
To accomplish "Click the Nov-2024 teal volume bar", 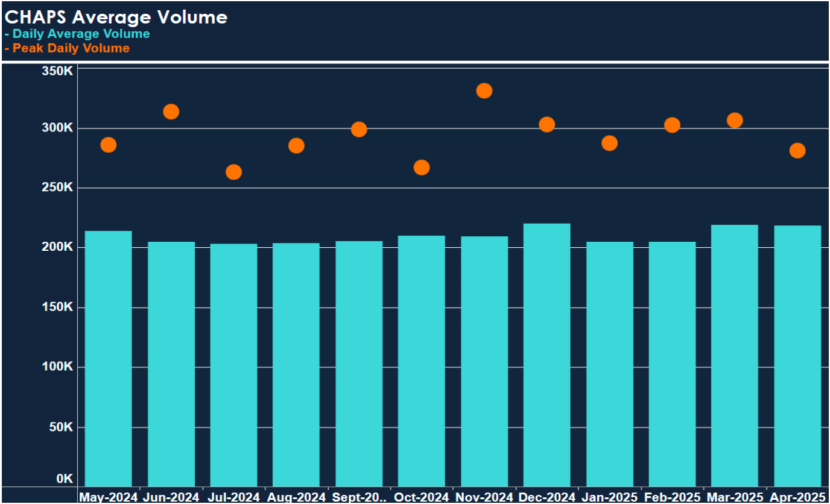I will pos(484,362).
